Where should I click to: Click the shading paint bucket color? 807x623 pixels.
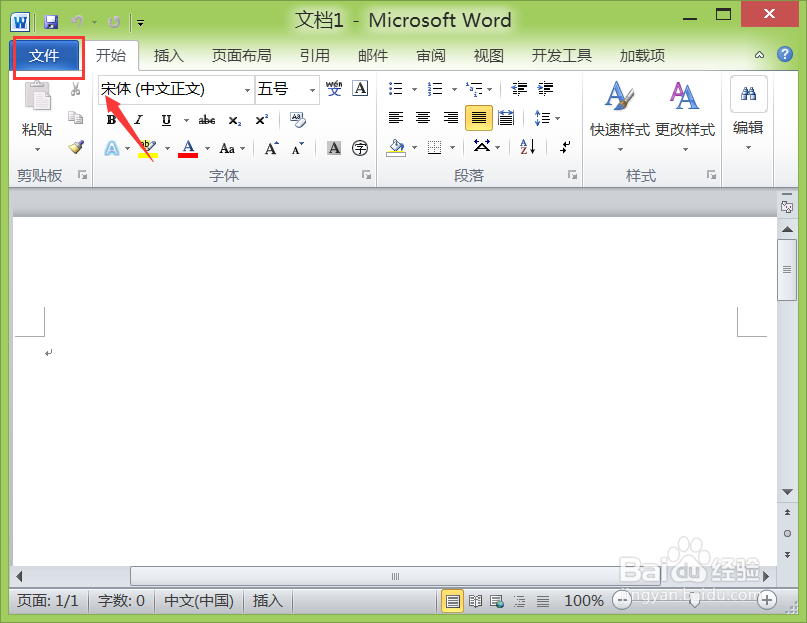396,148
